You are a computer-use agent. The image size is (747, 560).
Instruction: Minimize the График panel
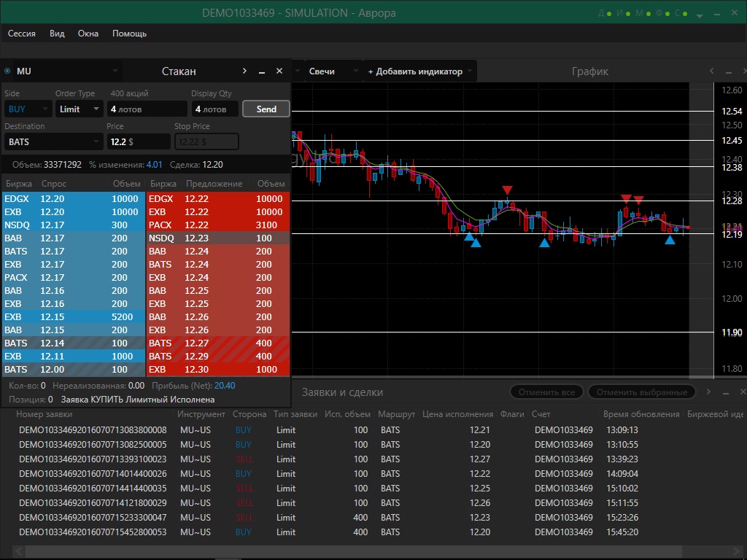click(729, 72)
